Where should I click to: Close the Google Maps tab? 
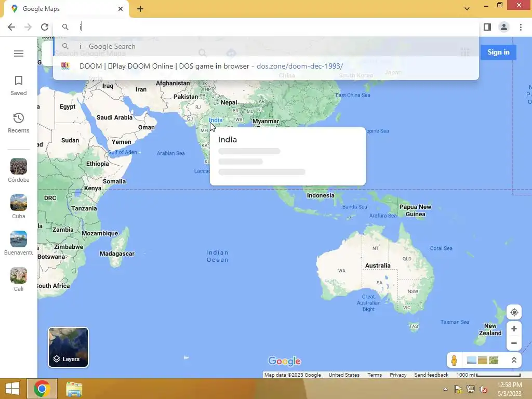pos(121,9)
